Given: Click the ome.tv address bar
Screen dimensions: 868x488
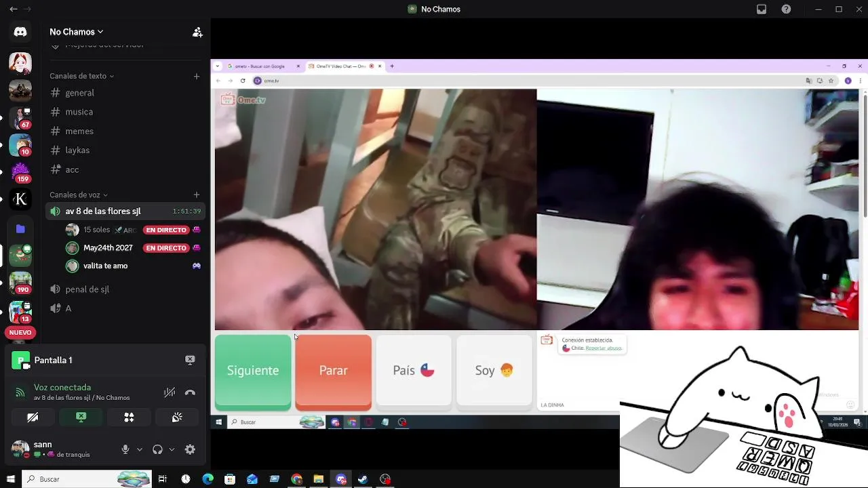Looking at the screenshot, I should pyautogui.click(x=529, y=81).
